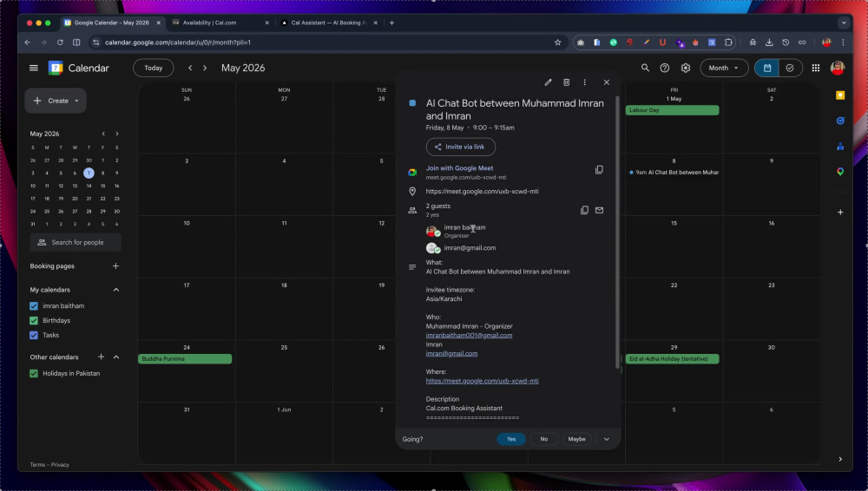
Task: Switch to Google Calendar browser tab
Action: click(x=111, y=23)
